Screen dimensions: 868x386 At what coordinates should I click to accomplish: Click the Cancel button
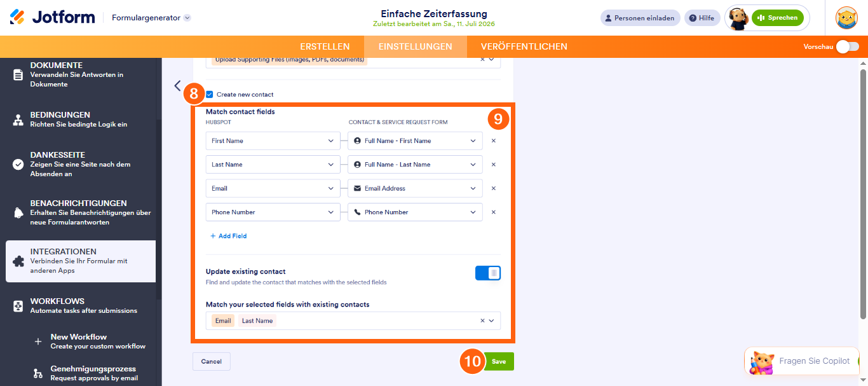coord(212,361)
